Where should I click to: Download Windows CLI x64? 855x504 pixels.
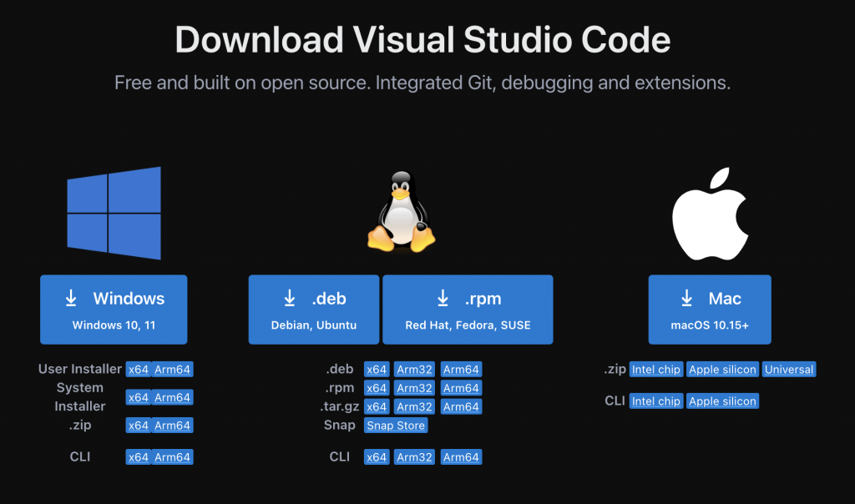[x=139, y=457]
